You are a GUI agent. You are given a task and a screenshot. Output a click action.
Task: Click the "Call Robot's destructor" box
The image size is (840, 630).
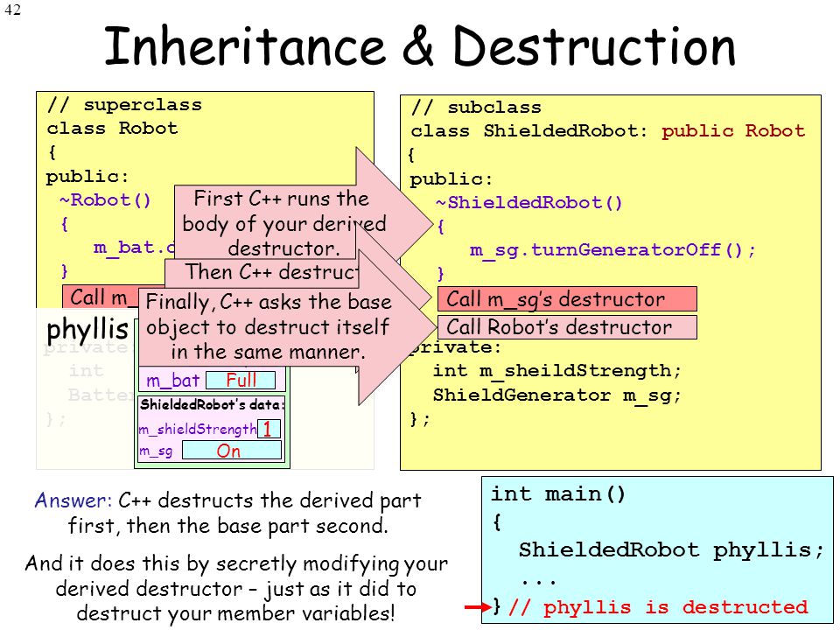[x=567, y=326]
